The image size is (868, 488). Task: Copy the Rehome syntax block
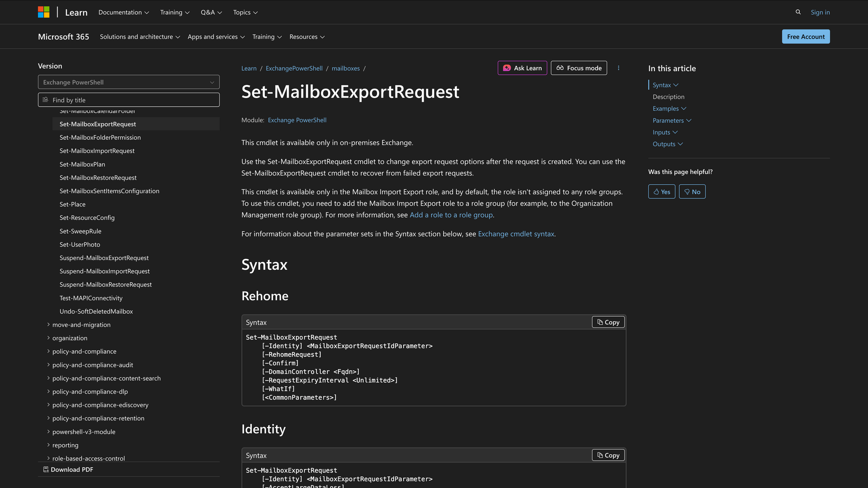coord(608,322)
